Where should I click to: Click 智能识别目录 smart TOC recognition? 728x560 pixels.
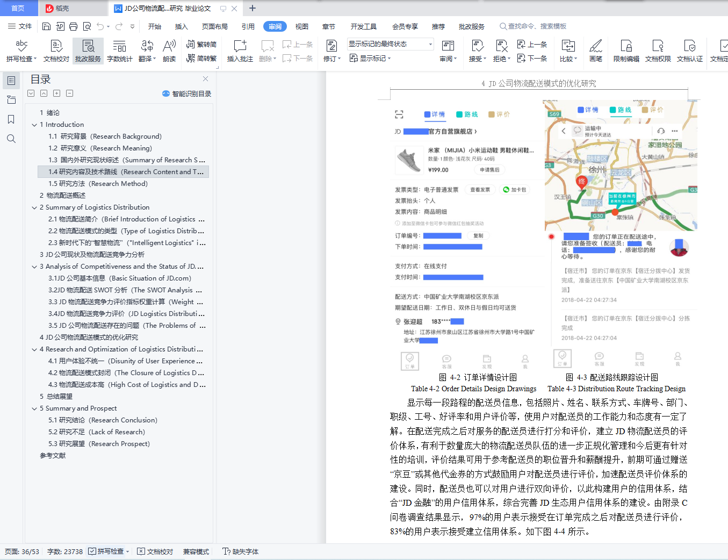click(186, 94)
